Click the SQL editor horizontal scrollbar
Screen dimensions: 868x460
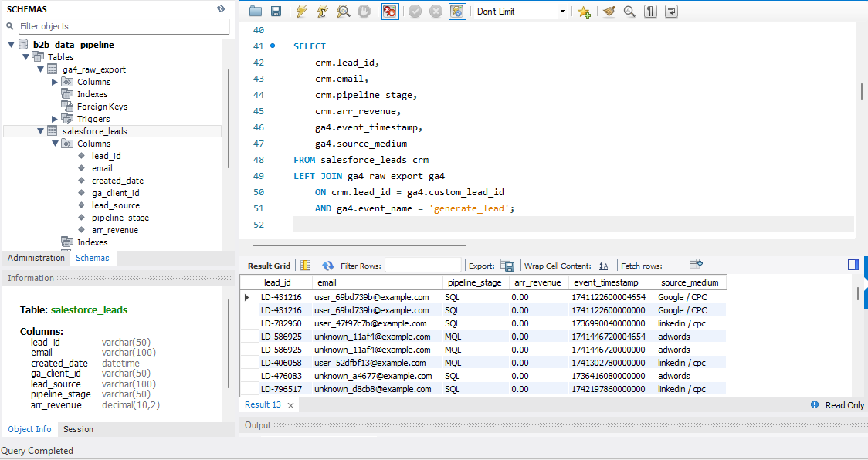[359, 244]
